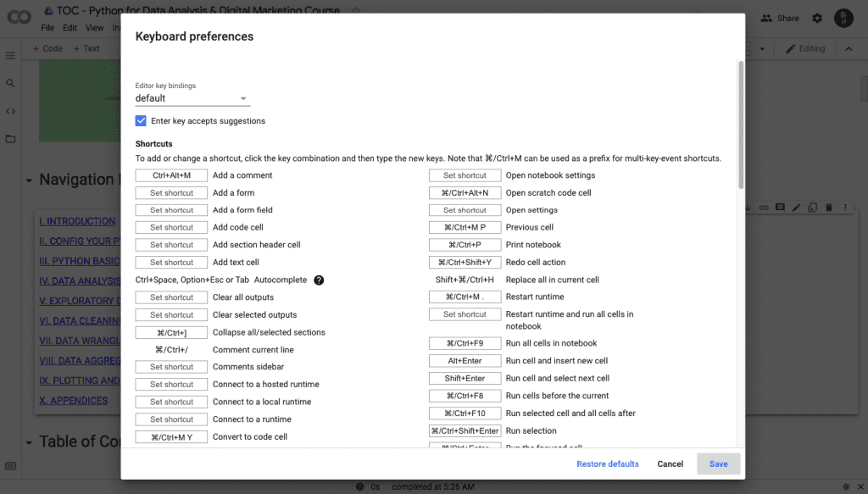Click Restore defaults
868x494 pixels.
[x=607, y=463]
